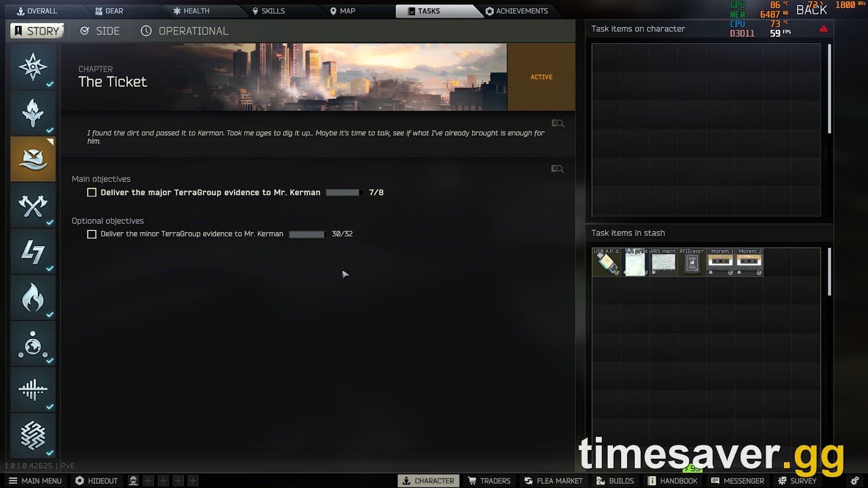868x488 pixels.
Task: Select the audio waveform chapter icon
Action: pos(33,390)
